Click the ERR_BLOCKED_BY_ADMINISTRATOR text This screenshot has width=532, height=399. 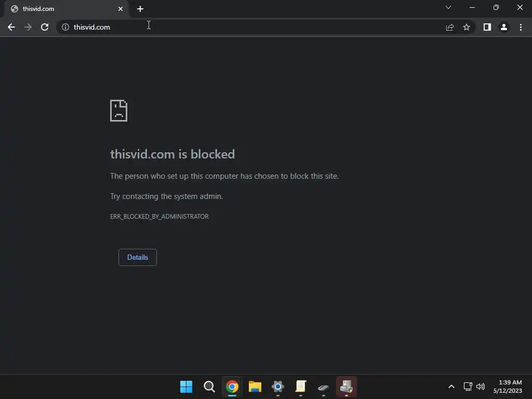pyautogui.click(x=159, y=217)
